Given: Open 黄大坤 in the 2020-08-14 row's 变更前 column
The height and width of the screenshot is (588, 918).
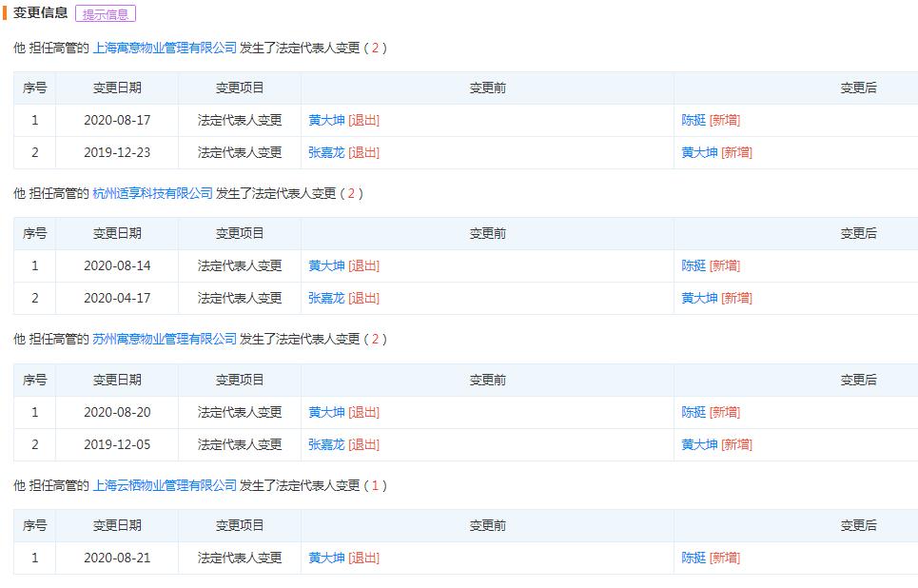Looking at the screenshot, I should click(326, 265).
